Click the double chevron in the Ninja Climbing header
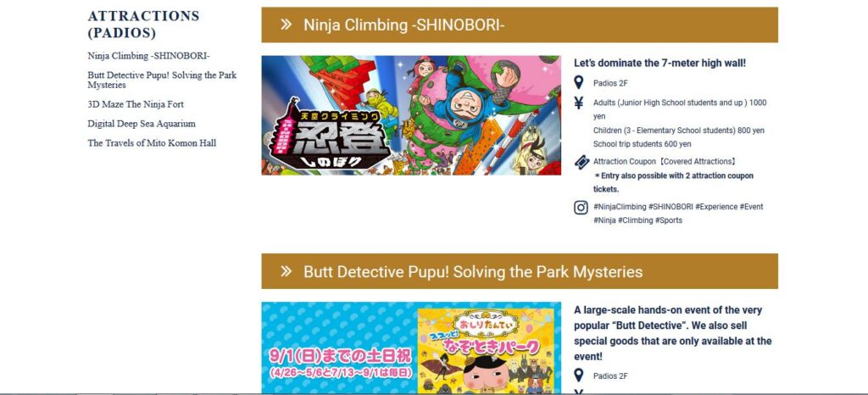The height and width of the screenshot is (395, 868). [286, 25]
